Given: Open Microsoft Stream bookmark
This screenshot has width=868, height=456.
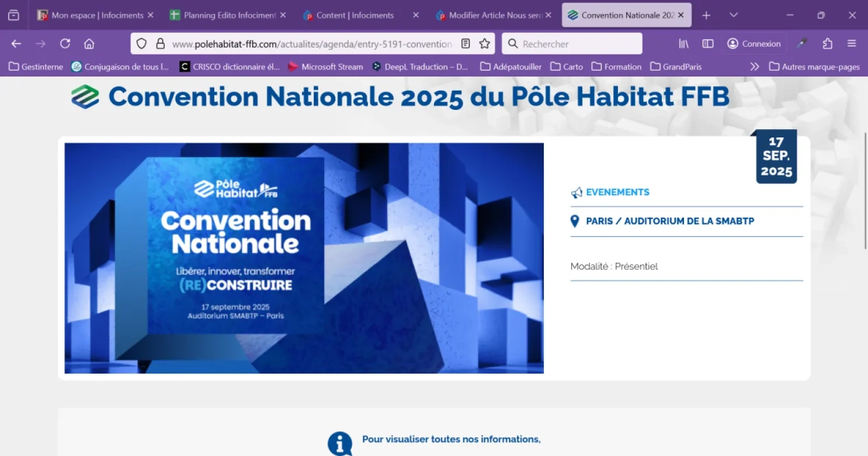Looking at the screenshot, I should pos(325,67).
